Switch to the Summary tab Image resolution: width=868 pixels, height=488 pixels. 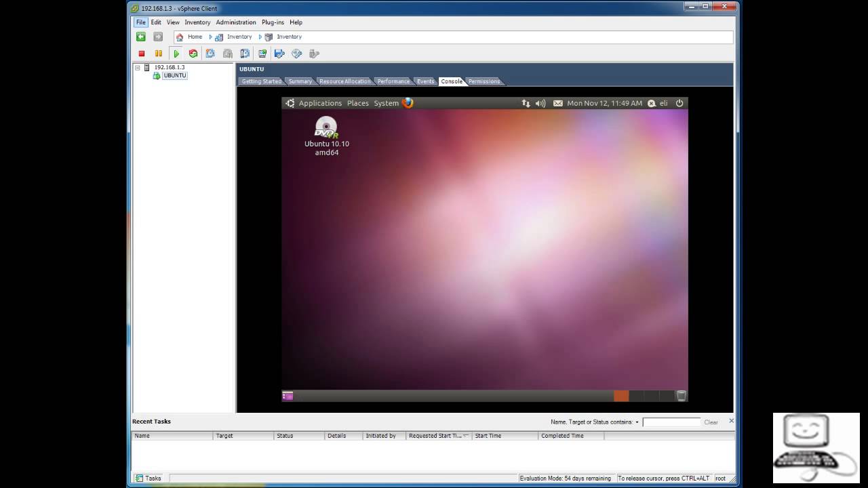300,81
